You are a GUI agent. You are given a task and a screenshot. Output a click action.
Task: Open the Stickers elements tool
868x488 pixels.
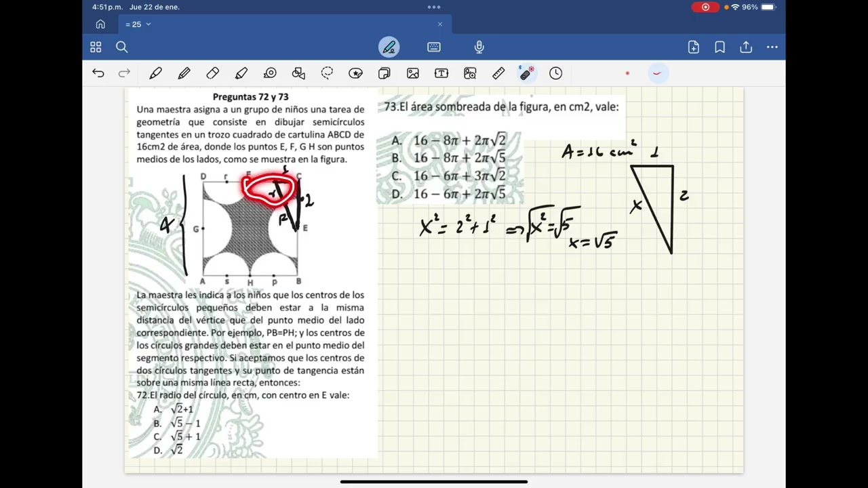(355, 73)
